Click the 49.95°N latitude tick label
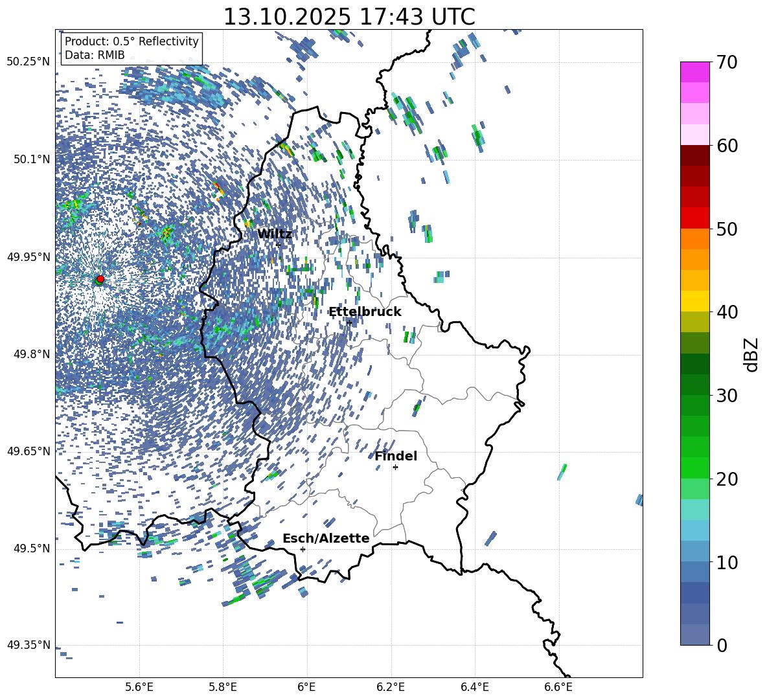The height and width of the screenshot is (700, 767). (29, 257)
